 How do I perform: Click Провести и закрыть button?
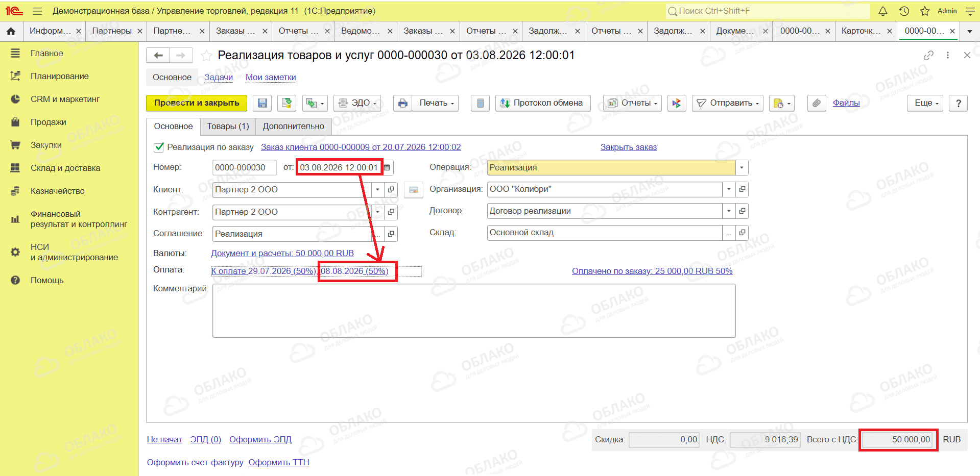point(197,103)
